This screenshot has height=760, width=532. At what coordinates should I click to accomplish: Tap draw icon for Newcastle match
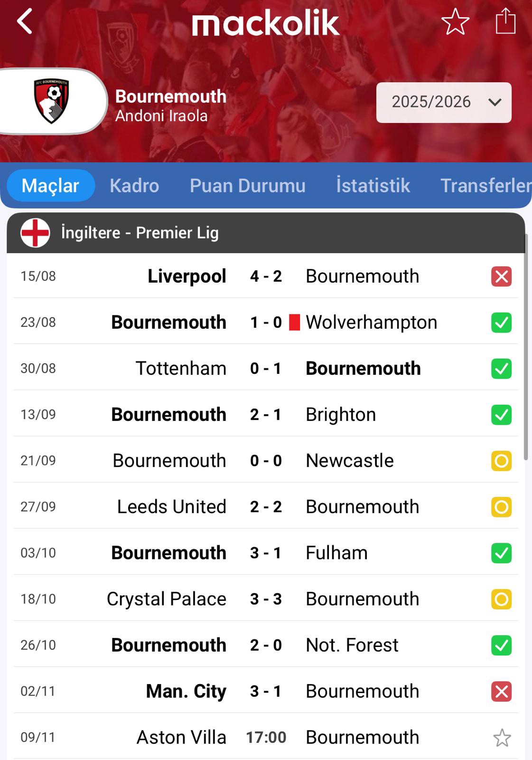501,461
